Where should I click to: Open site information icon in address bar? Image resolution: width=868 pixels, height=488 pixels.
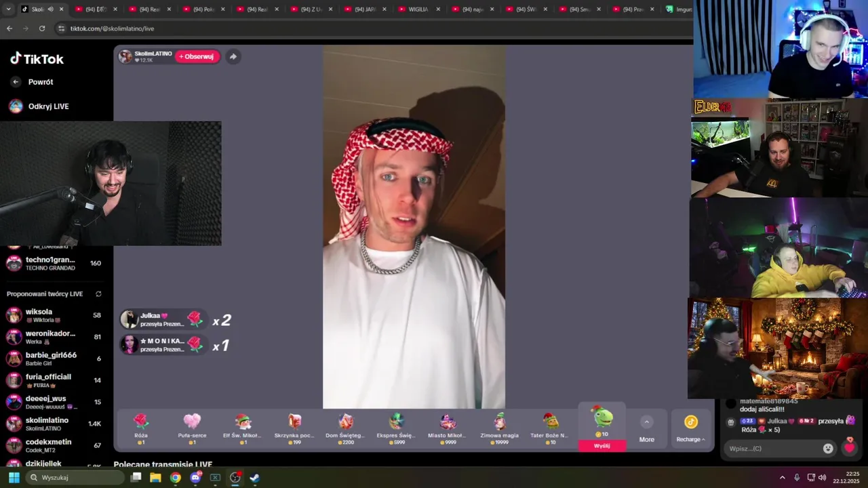[x=61, y=28]
